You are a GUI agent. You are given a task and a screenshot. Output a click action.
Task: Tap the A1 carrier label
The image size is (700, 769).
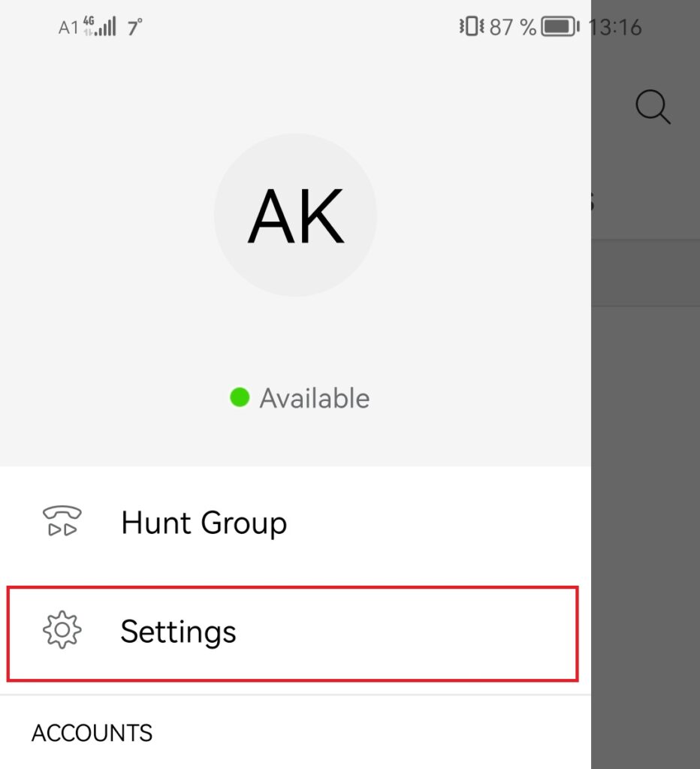click(68, 28)
